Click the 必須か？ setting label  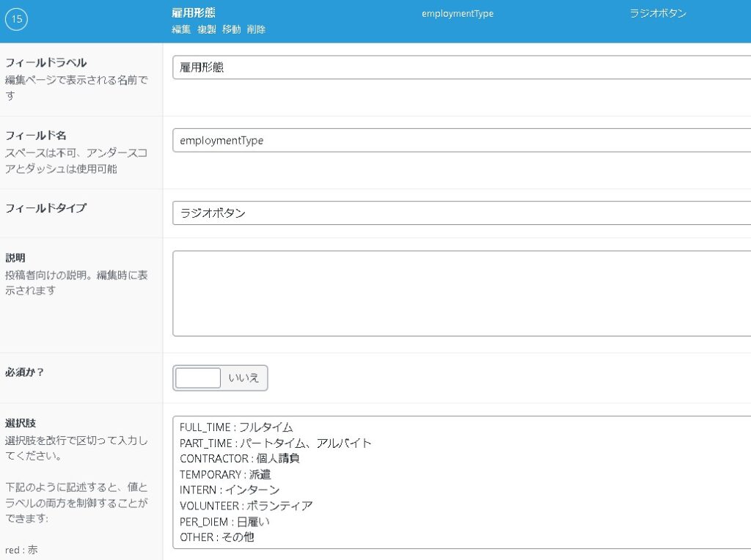click(x=25, y=372)
